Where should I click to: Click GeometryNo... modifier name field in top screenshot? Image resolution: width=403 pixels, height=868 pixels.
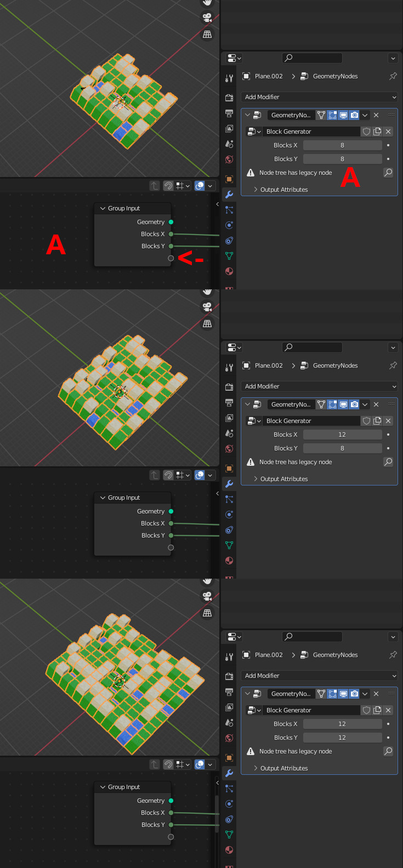click(x=291, y=115)
